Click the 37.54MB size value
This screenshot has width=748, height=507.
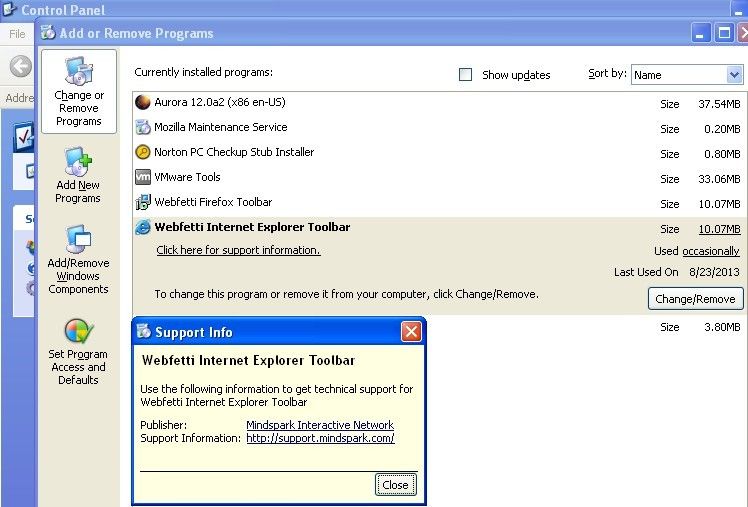point(719,104)
